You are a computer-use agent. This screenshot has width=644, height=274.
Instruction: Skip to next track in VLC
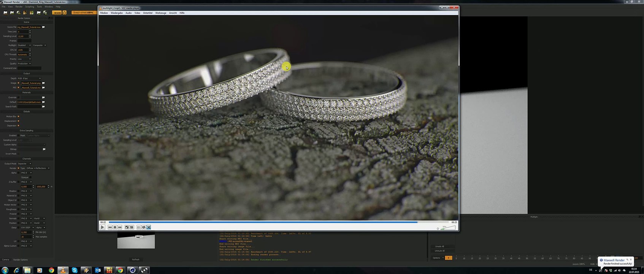120,227
